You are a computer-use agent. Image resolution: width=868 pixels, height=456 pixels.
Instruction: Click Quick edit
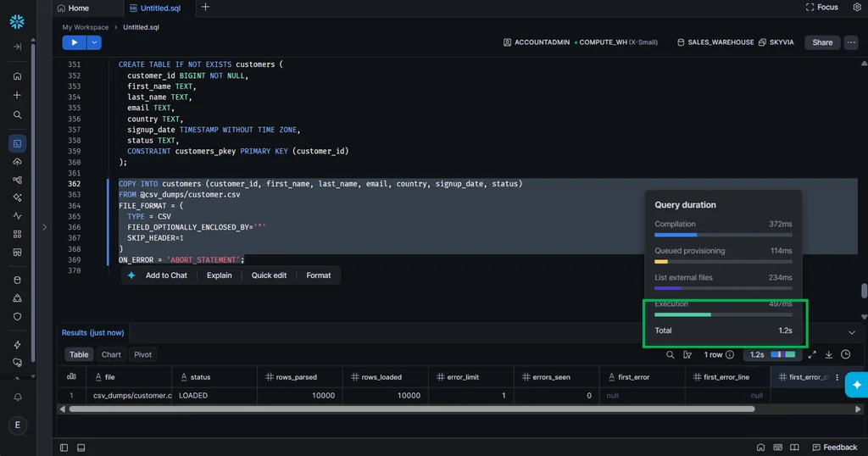269,275
